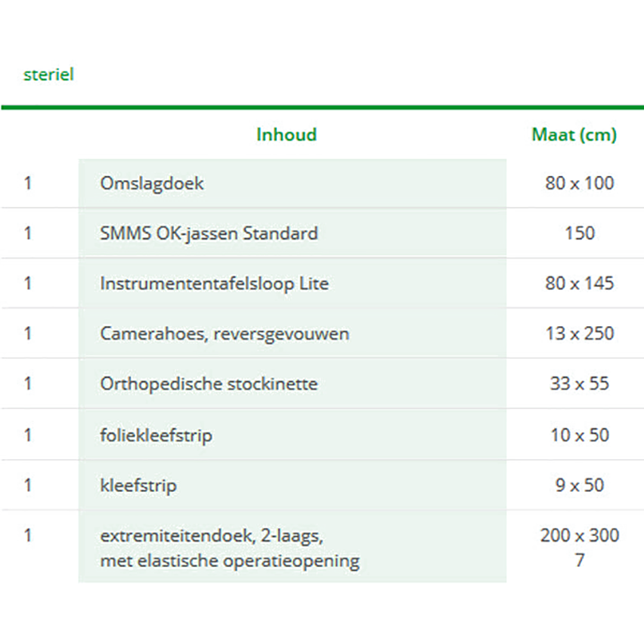Click the 'extremiteitendoek, 2-laags' text

tap(212, 536)
